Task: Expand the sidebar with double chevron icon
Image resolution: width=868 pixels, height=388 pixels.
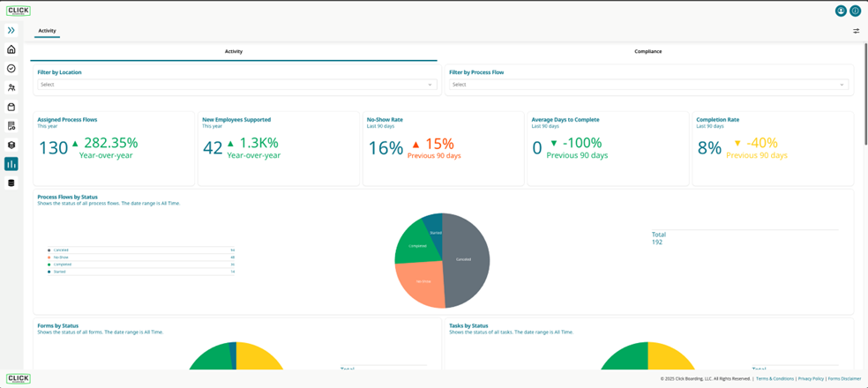Action: [x=11, y=31]
